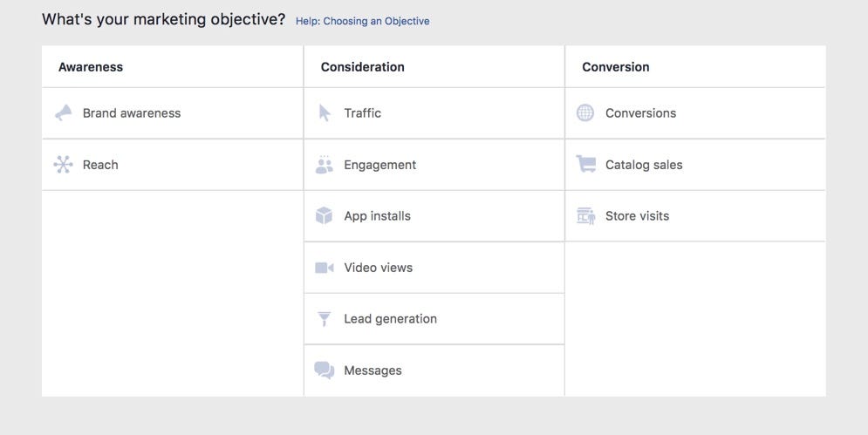Select the Lead generation objective label
This screenshot has width=868, height=435.
pos(390,319)
